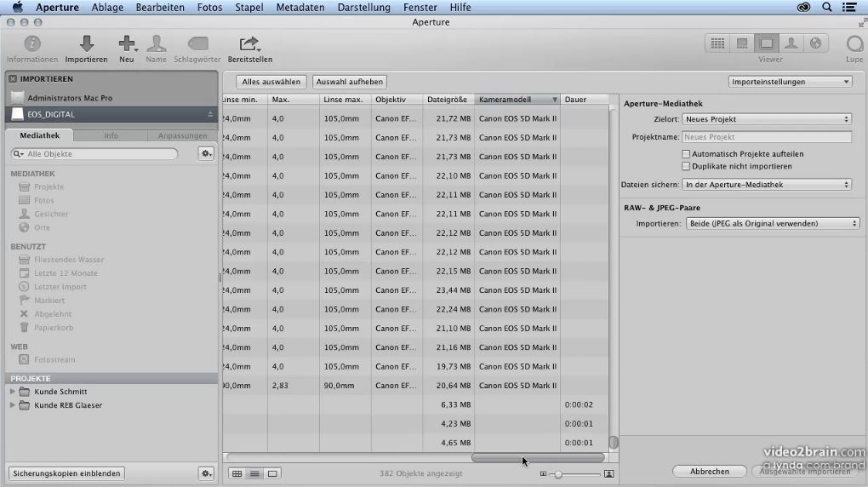868x487 pixels.
Task: Click the Auswahl aufheben button
Action: [x=349, y=82]
